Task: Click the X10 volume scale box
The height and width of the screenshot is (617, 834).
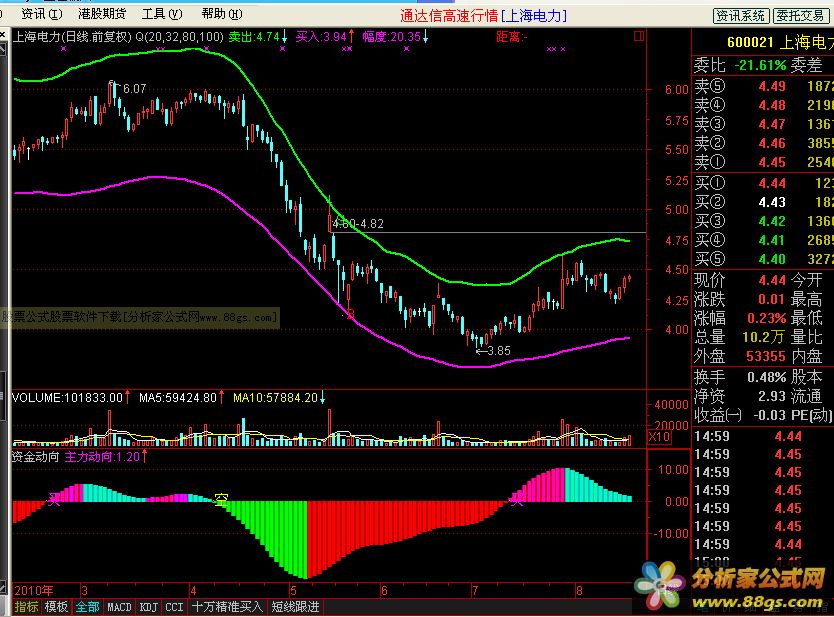Action: 659,437
